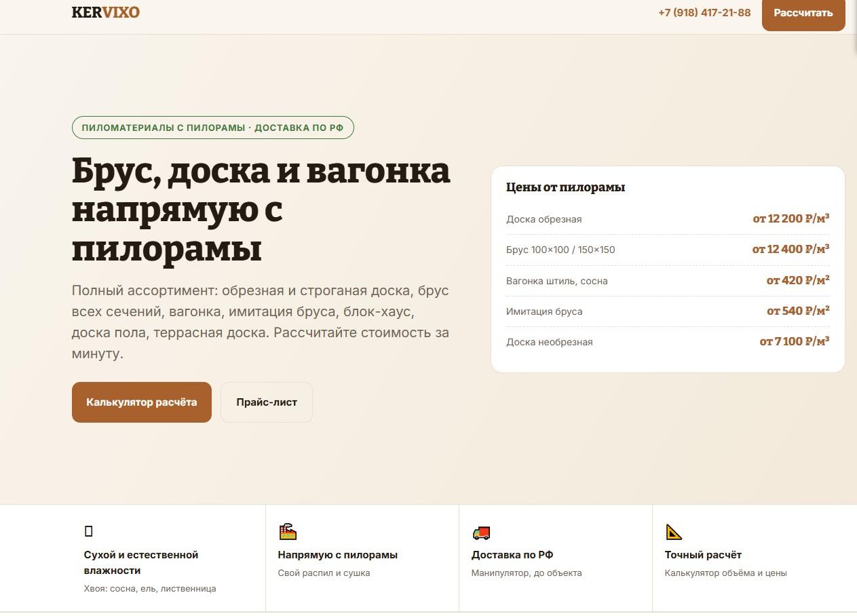Click the Хвоя: сосна, ель, лиственница text

(150, 589)
